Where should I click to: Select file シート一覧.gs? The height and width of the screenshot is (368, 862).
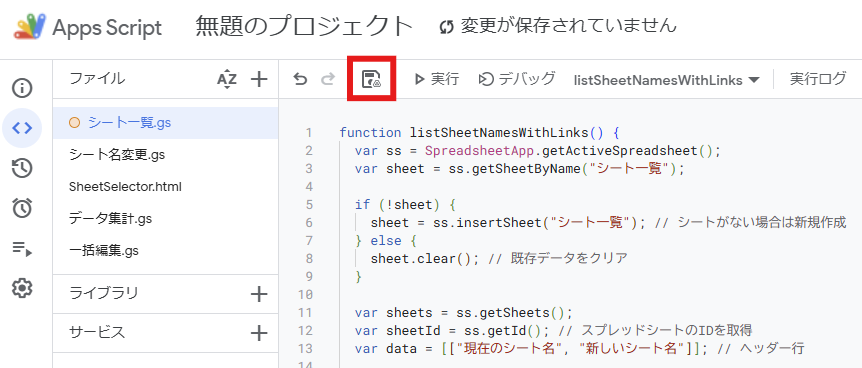click(x=165, y=123)
